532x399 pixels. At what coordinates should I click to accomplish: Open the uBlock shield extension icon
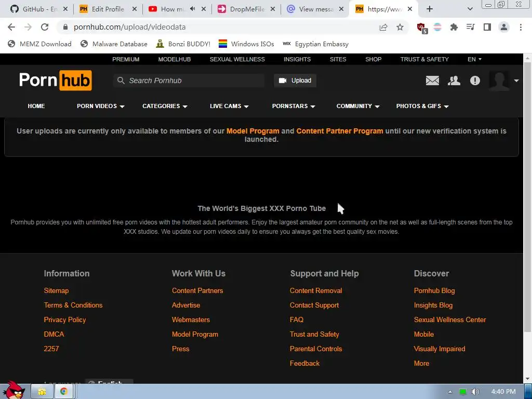pyautogui.click(x=422, y=28)
